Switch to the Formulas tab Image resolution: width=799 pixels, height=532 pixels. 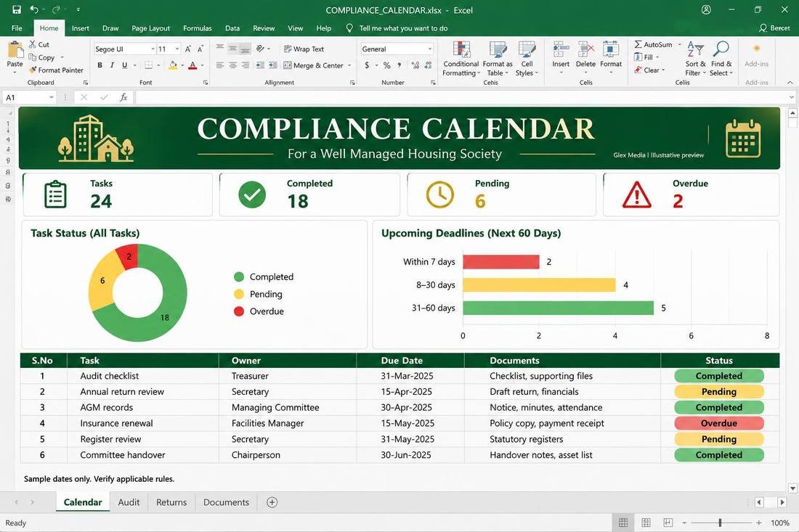pos(197,28)
